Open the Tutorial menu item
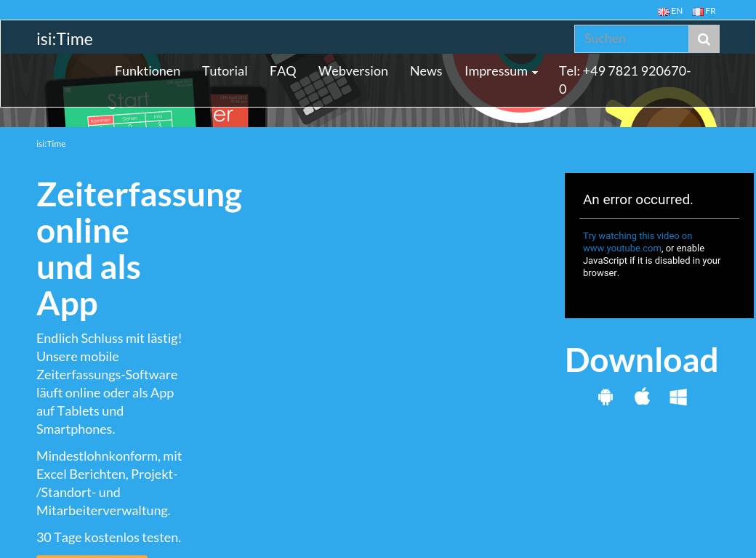This screenshot has height=558, width=756. (x=225, y=70)
